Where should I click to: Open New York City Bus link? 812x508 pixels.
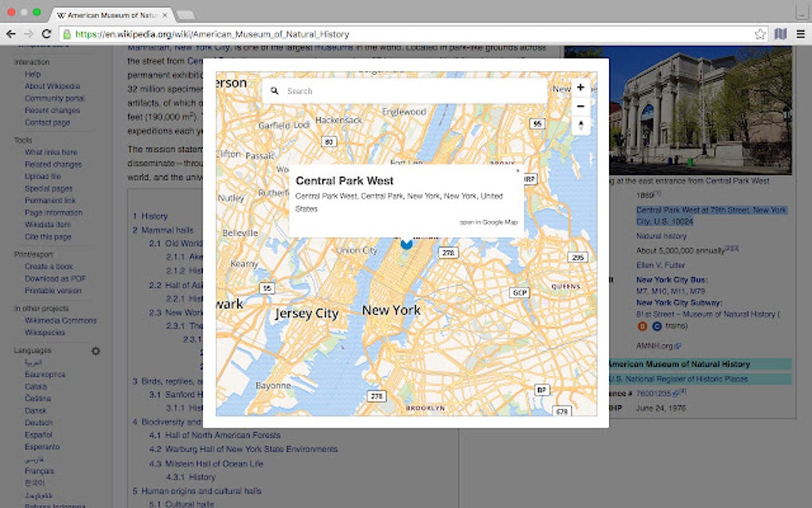[x=671, y=279]
